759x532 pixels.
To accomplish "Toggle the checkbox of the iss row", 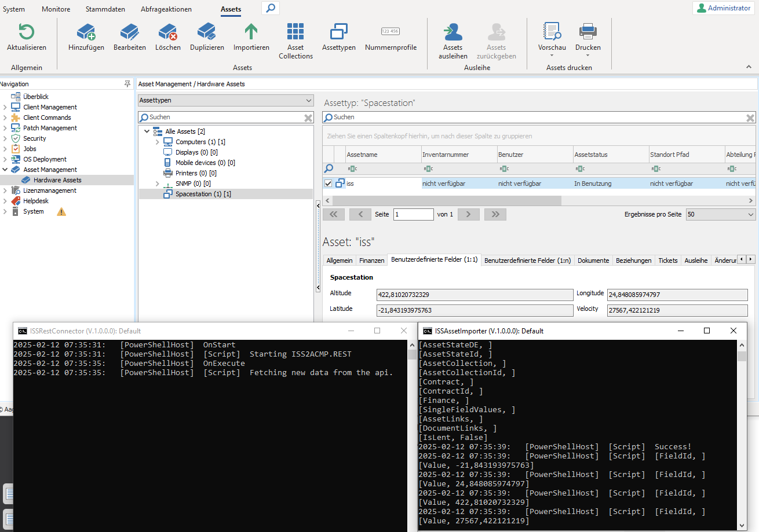I will pyautogui.click(x=329, y=184).
